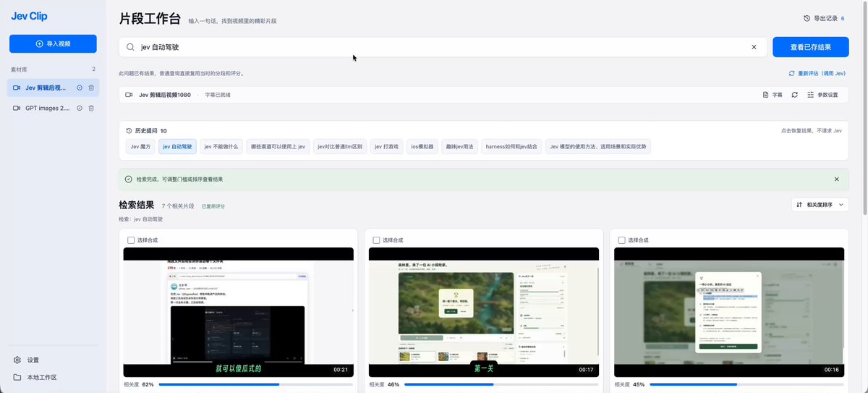Click the 字幕已就绪 status text
Screen dimensions: 868x393
tap(218, 95)
